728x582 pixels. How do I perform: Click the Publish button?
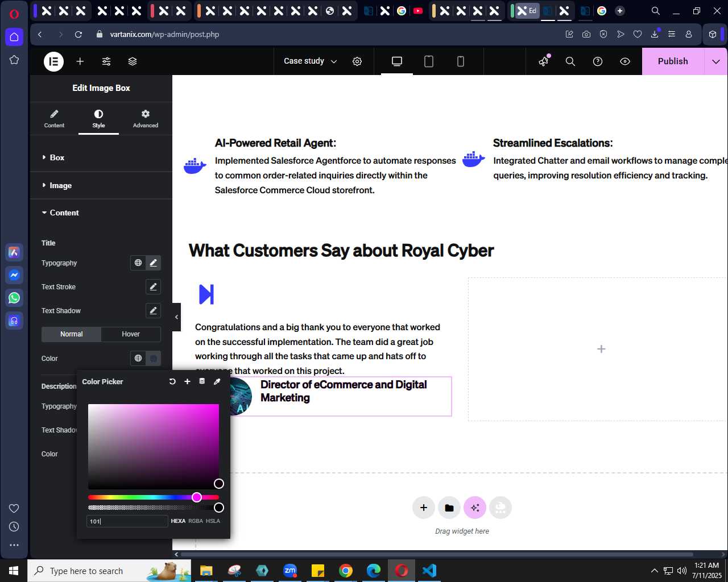pos(673,61)
